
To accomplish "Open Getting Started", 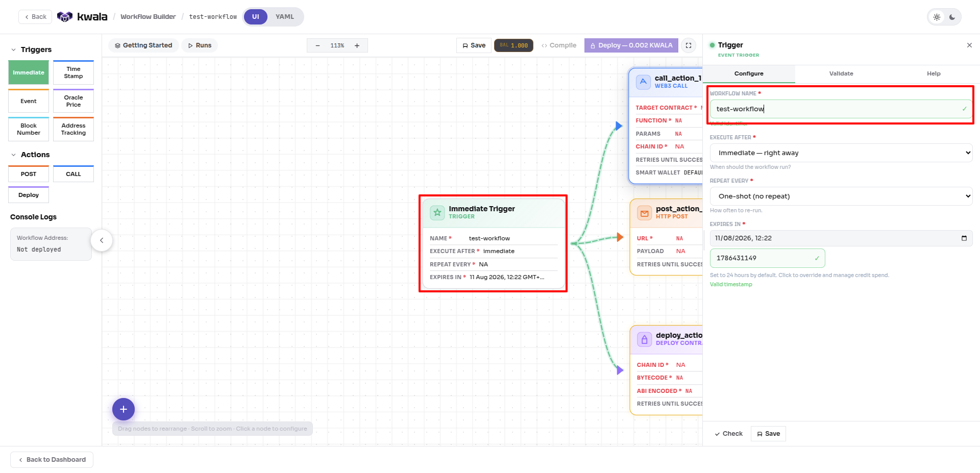I will 143,45.
